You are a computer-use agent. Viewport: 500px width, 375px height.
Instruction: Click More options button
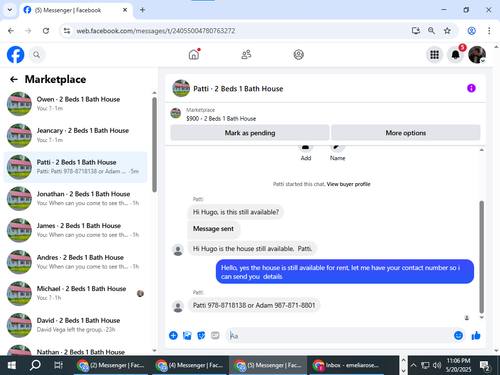coord(406,133)
